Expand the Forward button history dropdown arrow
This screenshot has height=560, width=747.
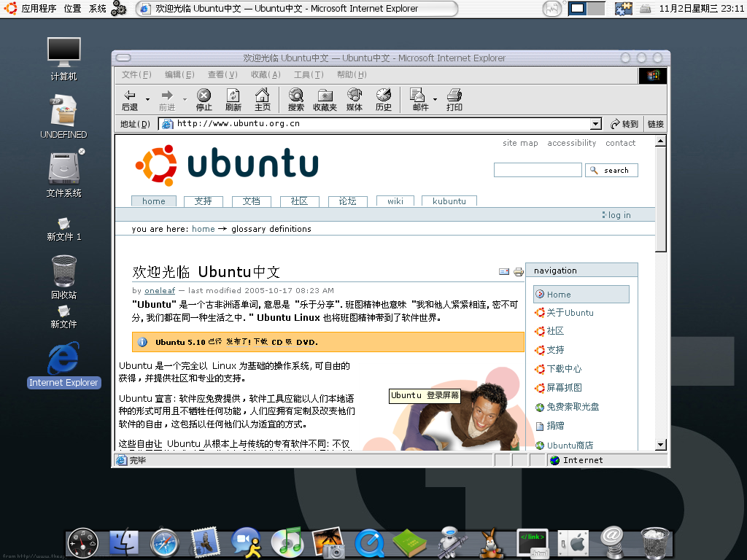click(185, 99)
